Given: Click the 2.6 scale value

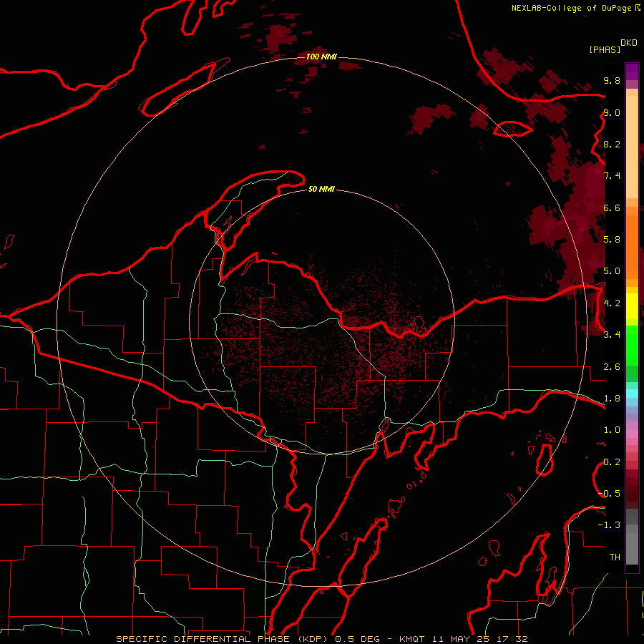Looking at the screenshot, I should pos(612,367).
